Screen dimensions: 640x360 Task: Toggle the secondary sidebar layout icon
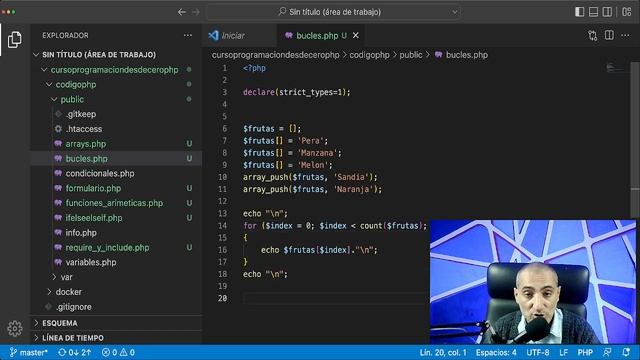click(x=607, y=12)
